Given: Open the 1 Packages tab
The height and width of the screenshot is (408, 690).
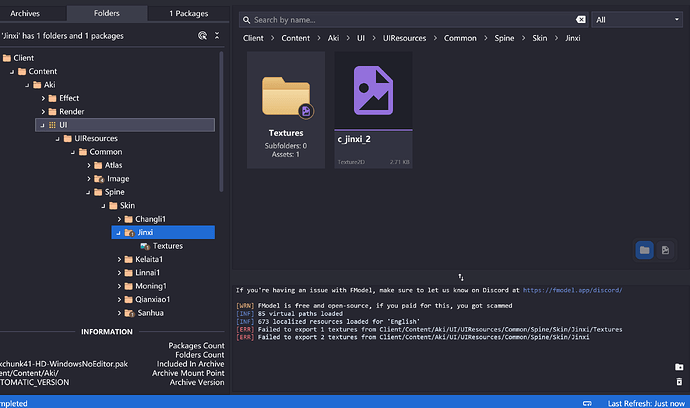Looking at the screenshot, I should coord(188,14).
